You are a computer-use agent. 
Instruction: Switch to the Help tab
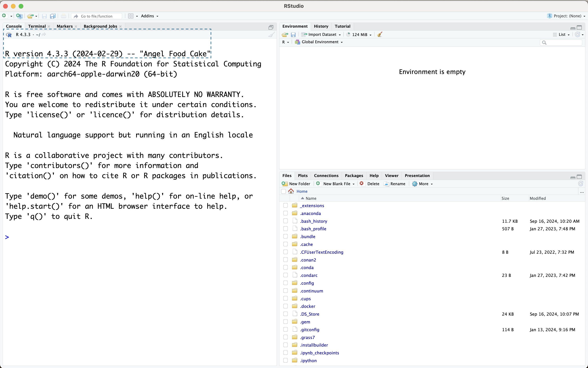click(x=374, y=175)
